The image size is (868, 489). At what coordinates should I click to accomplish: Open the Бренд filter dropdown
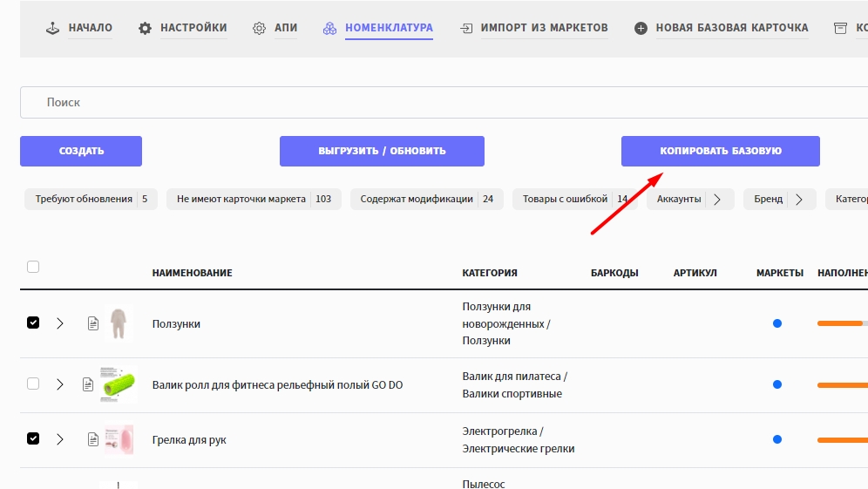[x=800, y=200]
